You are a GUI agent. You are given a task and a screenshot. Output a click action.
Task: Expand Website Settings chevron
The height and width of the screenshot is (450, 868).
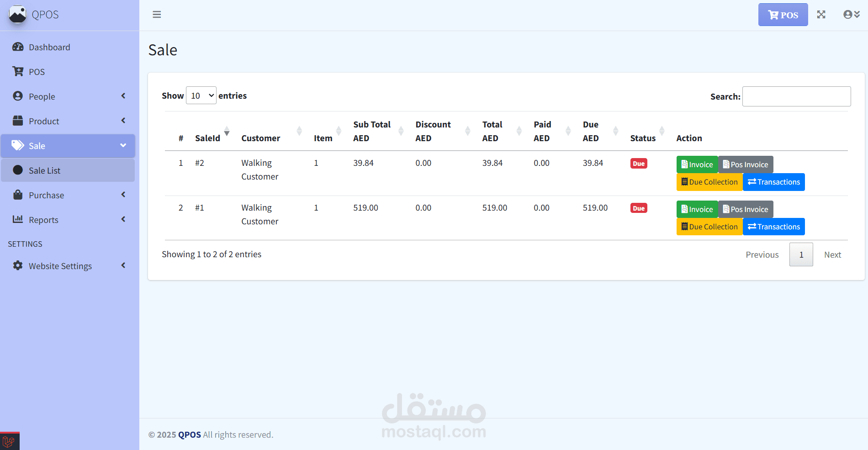[123, 265]
